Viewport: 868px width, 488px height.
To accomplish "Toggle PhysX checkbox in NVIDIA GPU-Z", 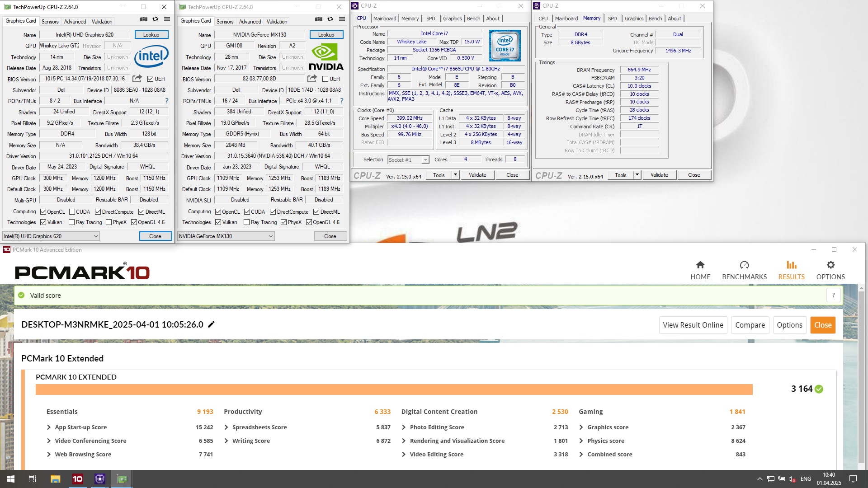I will pyautogui.click(x=283, y=222).
